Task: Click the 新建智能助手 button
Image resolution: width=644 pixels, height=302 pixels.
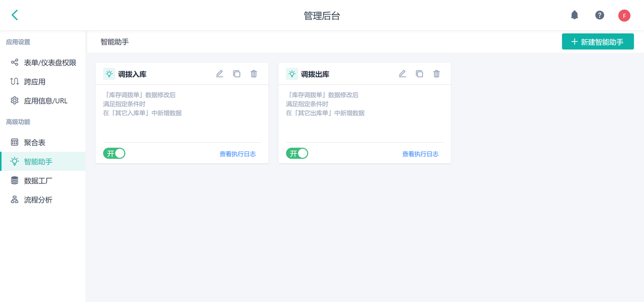Action: [598, 41]
